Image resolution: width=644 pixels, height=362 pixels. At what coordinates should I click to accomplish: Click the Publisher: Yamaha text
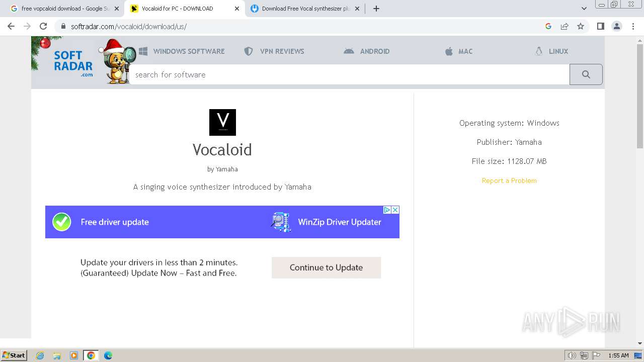coord(509,142)
